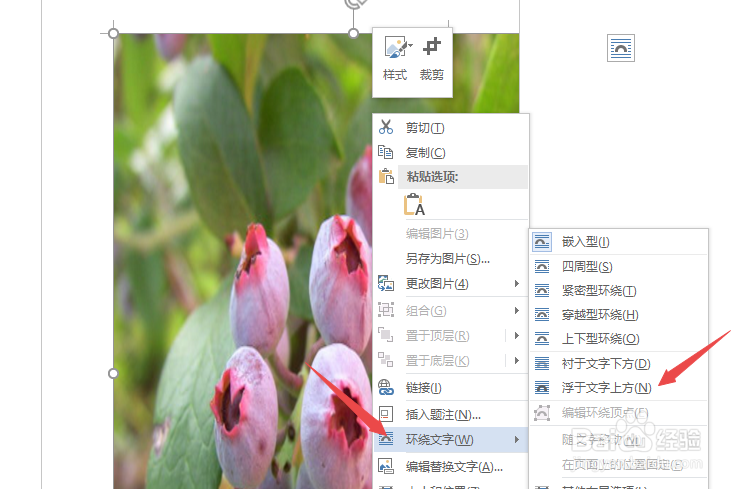Select wrap option 衬于文字下方(D)
The image size is (745, 489).
(x=619, y=364)
